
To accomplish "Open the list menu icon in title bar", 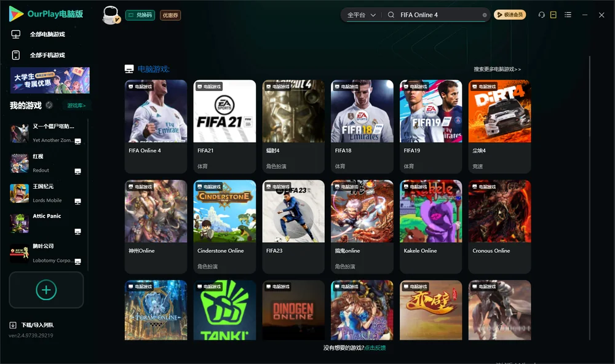I will (x=568, y=15).
